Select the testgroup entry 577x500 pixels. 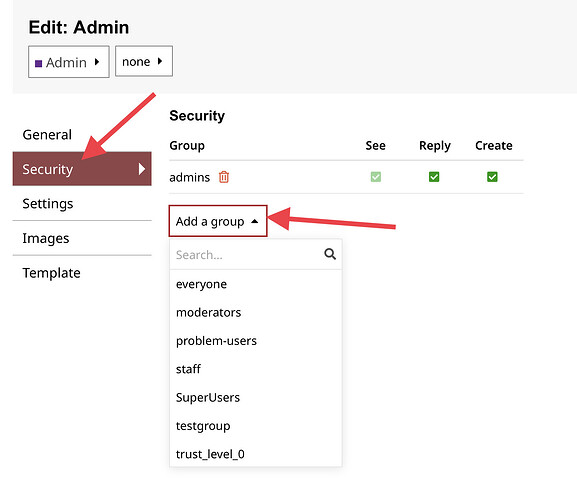(256, 426)
